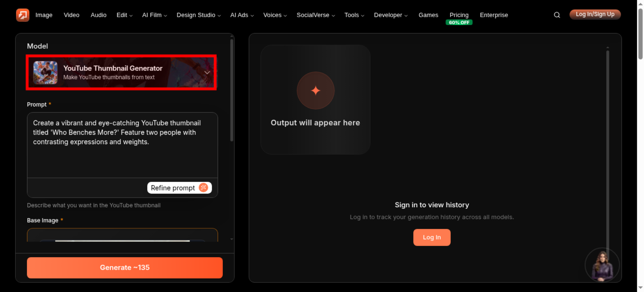
Task: Open the Games menu item
Action: point(428,15)
